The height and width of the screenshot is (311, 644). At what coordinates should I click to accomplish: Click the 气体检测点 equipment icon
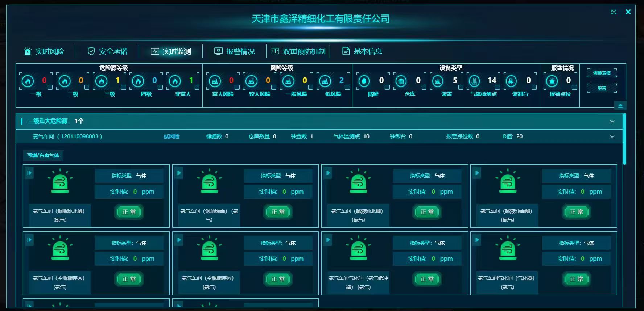[475, 81]
